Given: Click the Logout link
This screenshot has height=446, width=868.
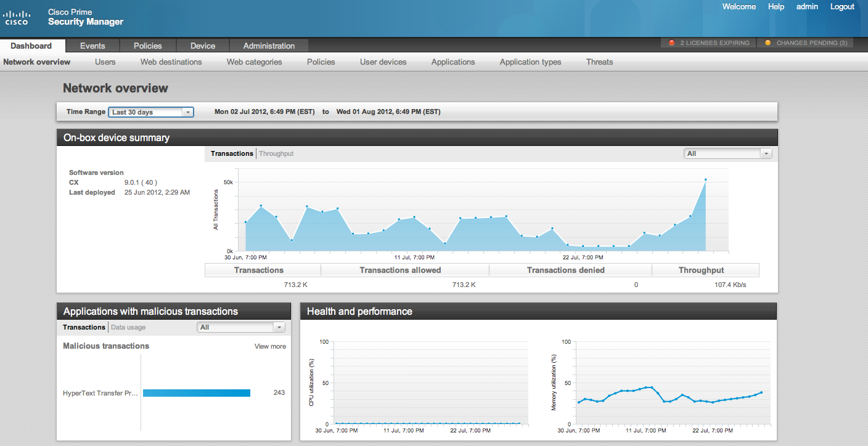Looking at the screenshot, I should [x=842, y=7].
